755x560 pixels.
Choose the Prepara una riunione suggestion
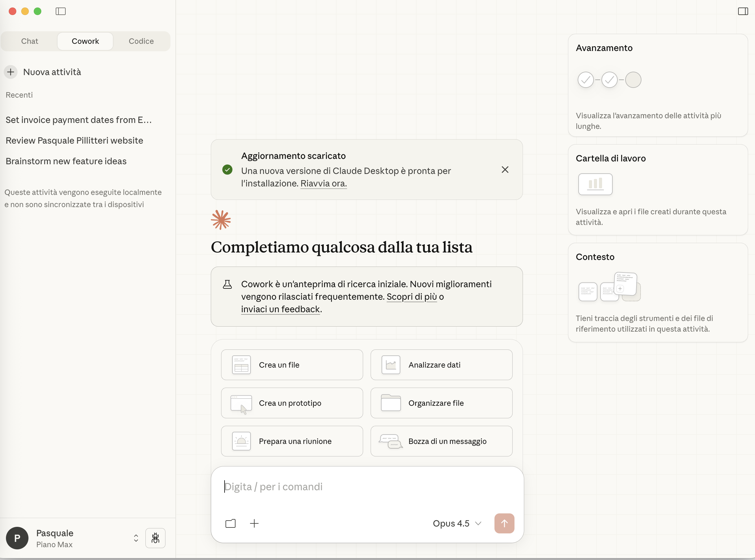(292, 441)
